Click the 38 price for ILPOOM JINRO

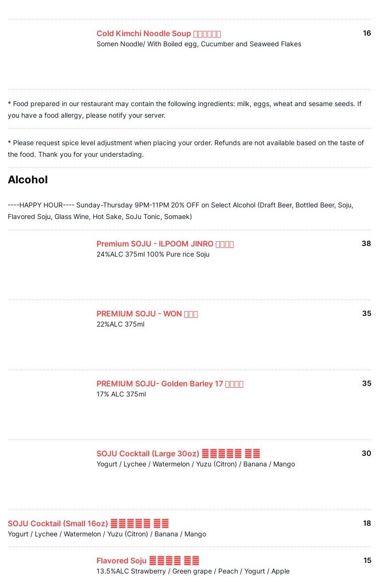(x=366, y=244)
